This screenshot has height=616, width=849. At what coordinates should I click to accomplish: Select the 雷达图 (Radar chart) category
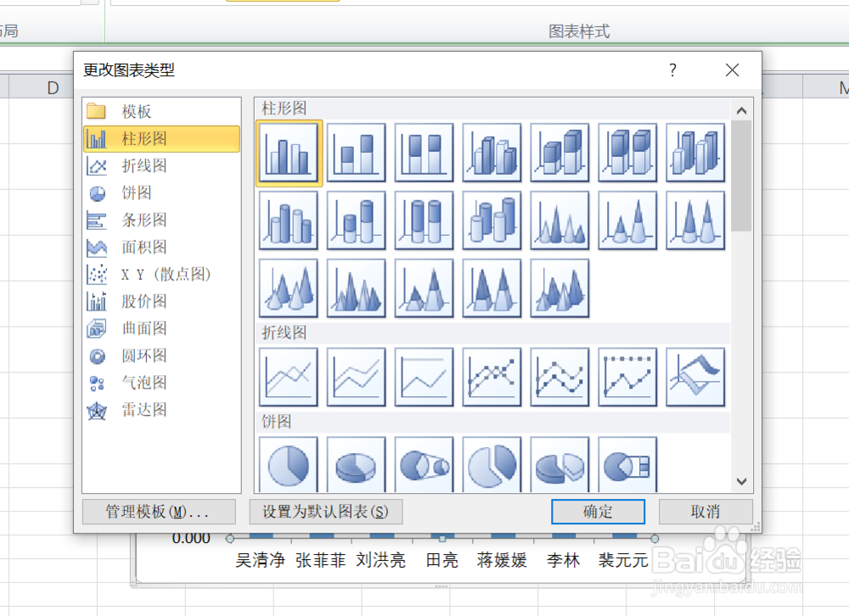136,410
